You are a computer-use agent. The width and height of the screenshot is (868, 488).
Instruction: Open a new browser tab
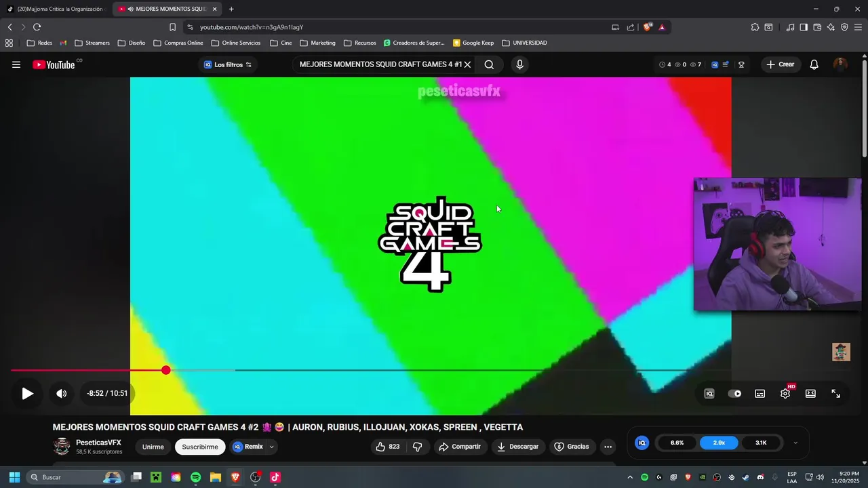[231, 9]
